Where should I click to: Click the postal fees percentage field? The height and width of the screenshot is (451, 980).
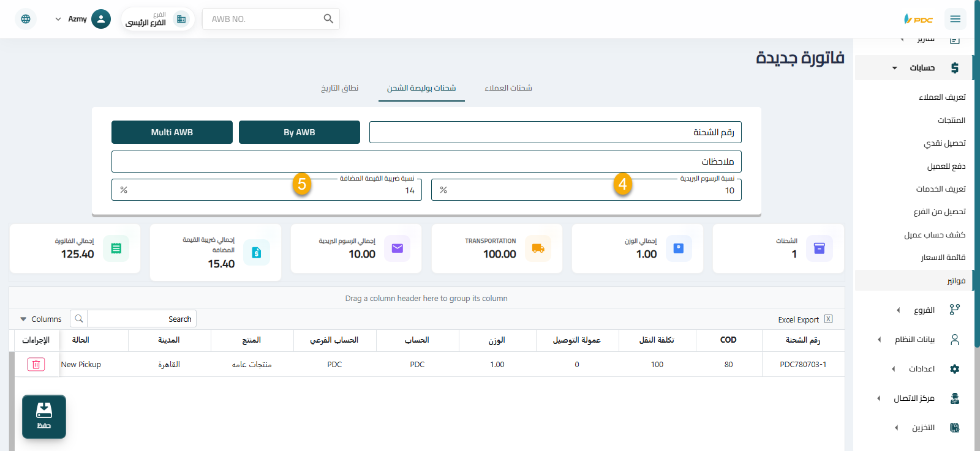point(586,190)
